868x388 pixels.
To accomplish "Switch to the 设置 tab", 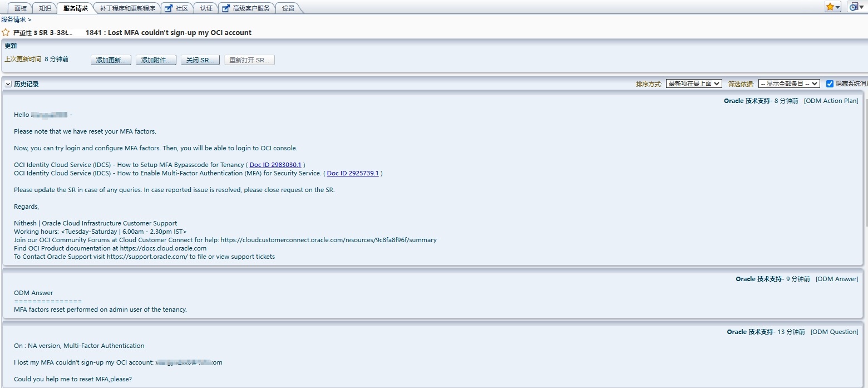I will pos(288,8).
